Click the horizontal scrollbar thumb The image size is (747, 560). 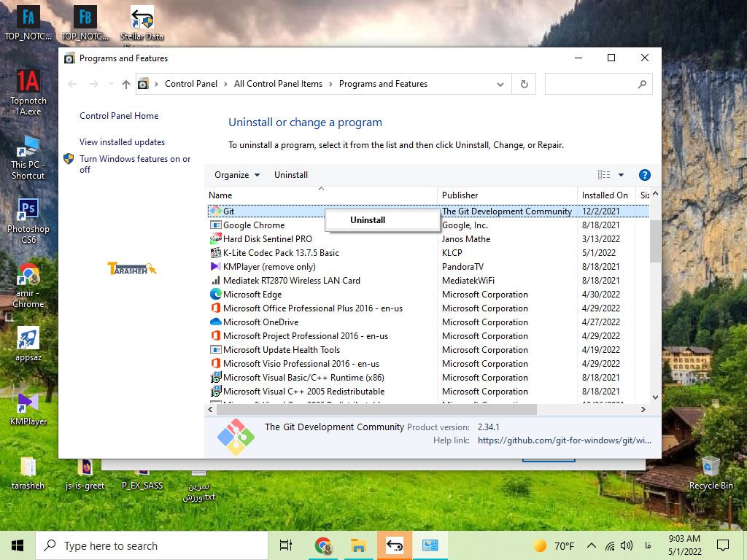tap(376, 409)
